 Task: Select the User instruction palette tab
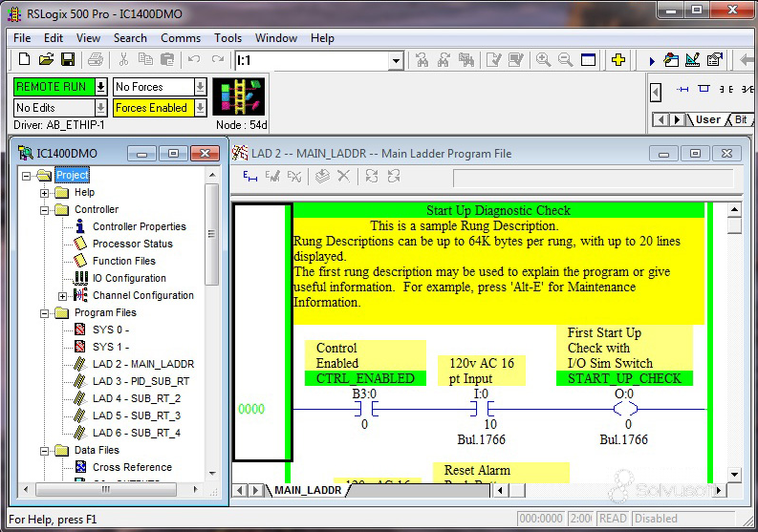[x=707, y=119]
